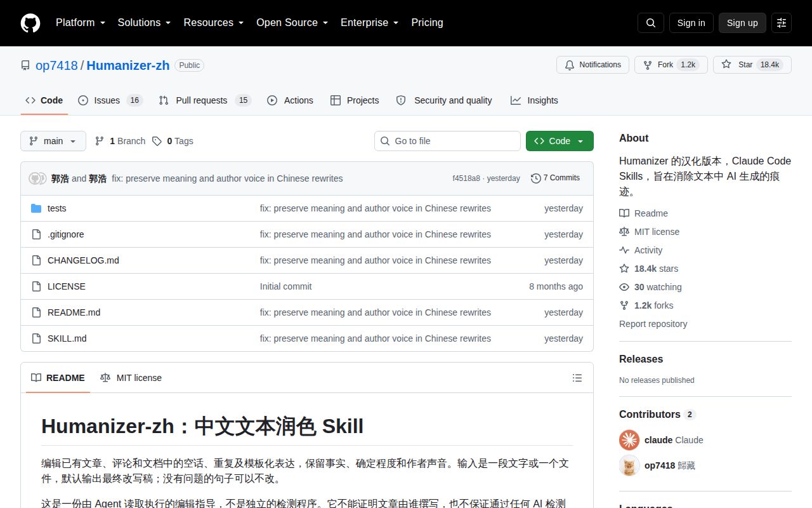Open the green Code dropdown button

click(560, 141)
